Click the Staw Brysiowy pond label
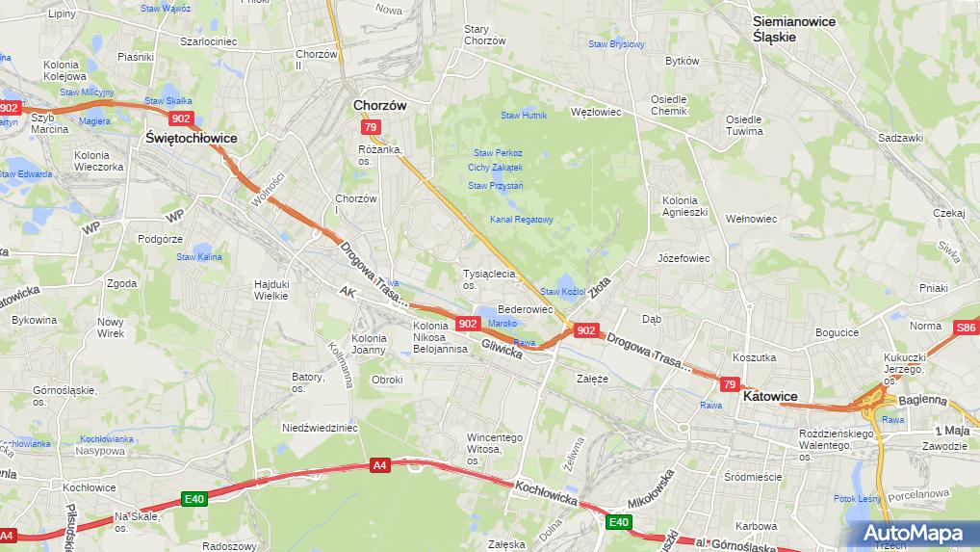Screen dimensions: 980x552 point(616,44)
